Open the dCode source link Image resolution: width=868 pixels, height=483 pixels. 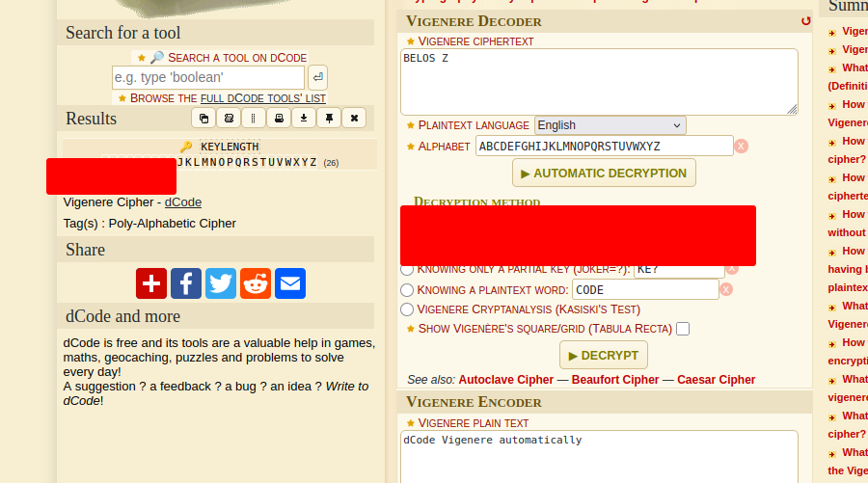pos(183,201)
